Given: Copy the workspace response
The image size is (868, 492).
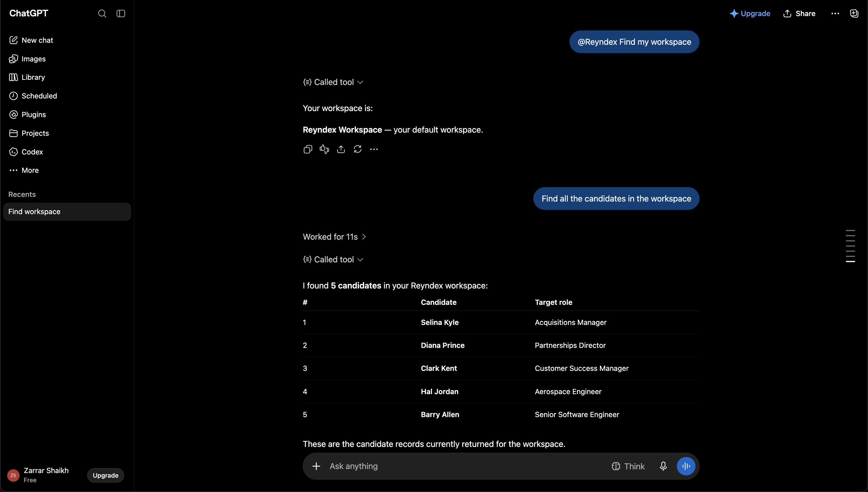Looking at the screenshot, I should (x=308, y=149).
